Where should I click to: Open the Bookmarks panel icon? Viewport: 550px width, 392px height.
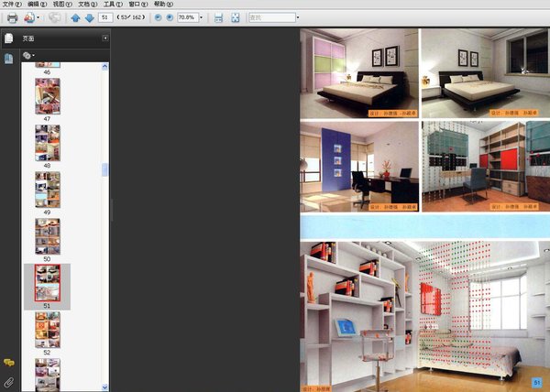(x=9, y=59)
